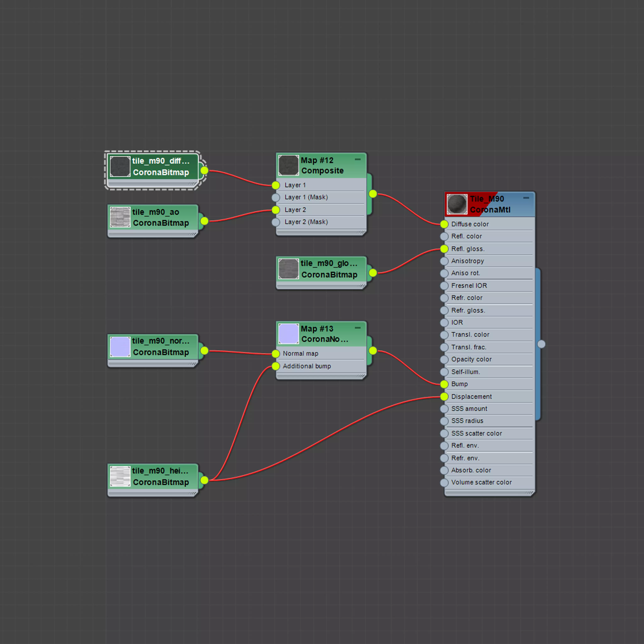The width and height of the screenshot is (644, 644).
Task: Click the Composite node output socket
Action: (373, 194)
